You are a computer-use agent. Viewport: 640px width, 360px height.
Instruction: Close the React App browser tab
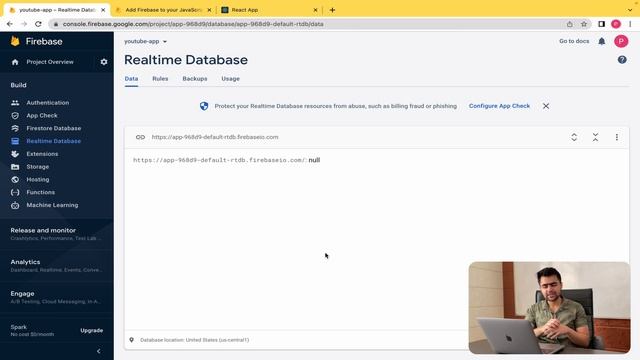pyautogui.click(x=315, y=10)
